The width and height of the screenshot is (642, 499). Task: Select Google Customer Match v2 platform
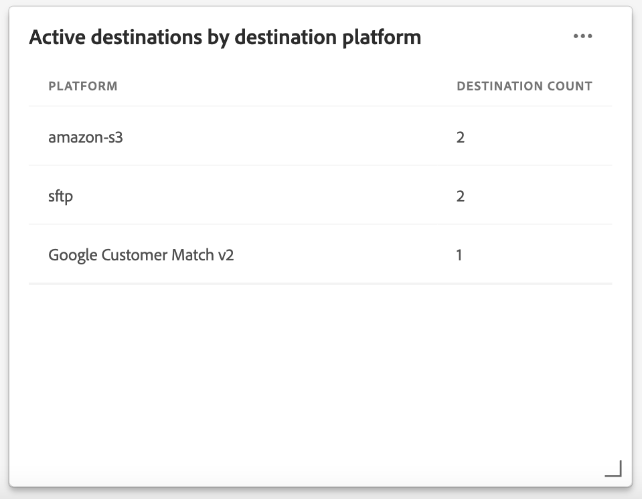(x=141, y=255)
